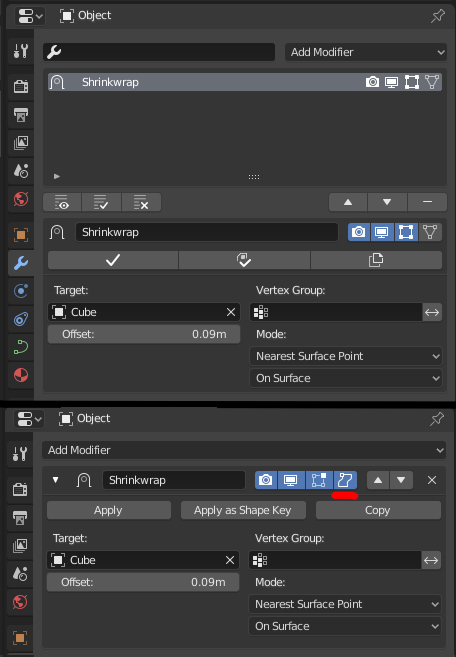Click the apply-all-modifiers list button

click(101, 202)
